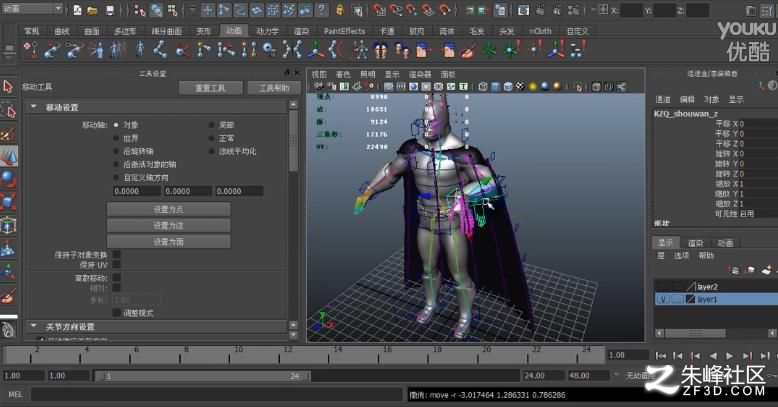Click the 设置为边 button

click(x=169, y=225)
